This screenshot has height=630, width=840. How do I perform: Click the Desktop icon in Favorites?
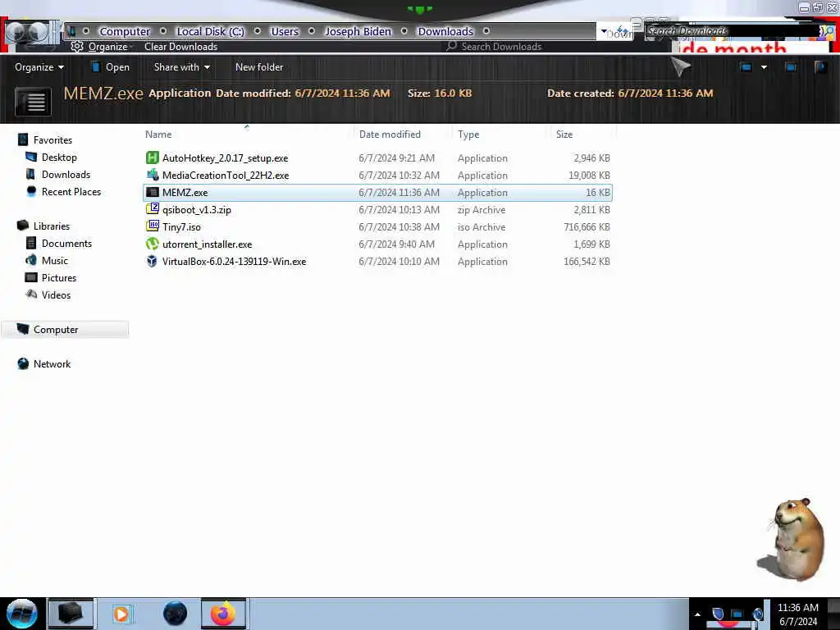pos(32,157)
